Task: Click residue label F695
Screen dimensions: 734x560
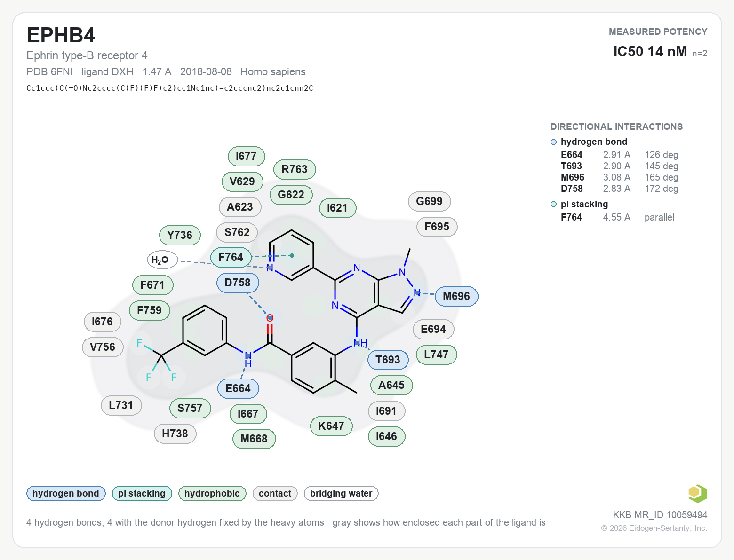Action: click(437, 227)
